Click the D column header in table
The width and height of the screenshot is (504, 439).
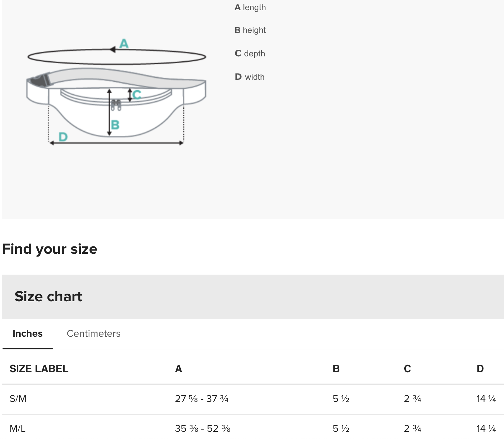click(480, 369)
